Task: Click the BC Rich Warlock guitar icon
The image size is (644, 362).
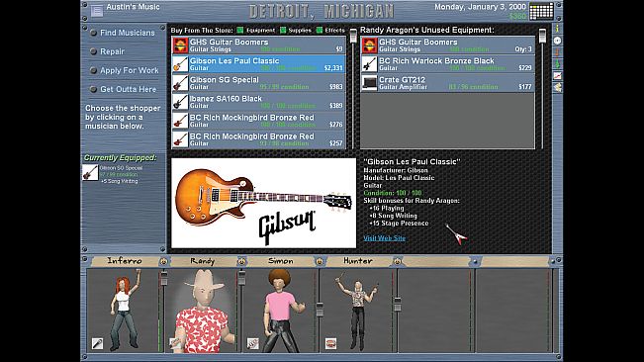Action: (369, 64)
